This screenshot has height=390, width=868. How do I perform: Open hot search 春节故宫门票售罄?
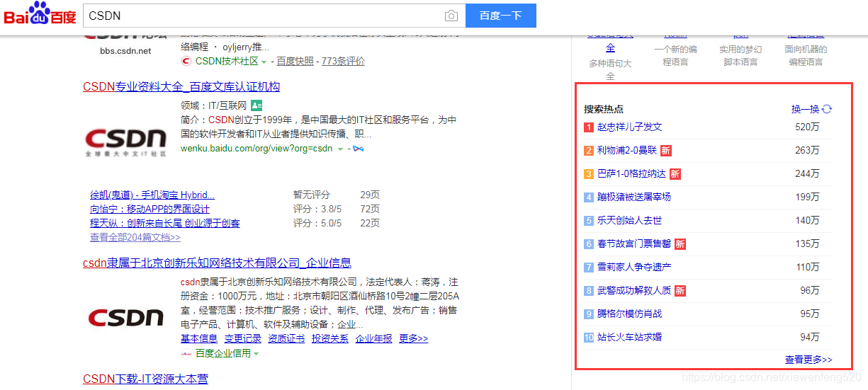634,243
